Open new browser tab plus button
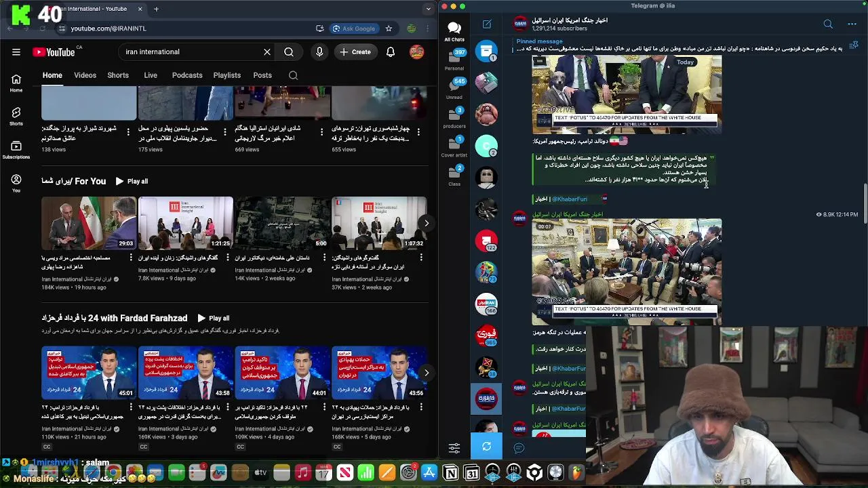The image size is (868, 488). click(156, 9)
